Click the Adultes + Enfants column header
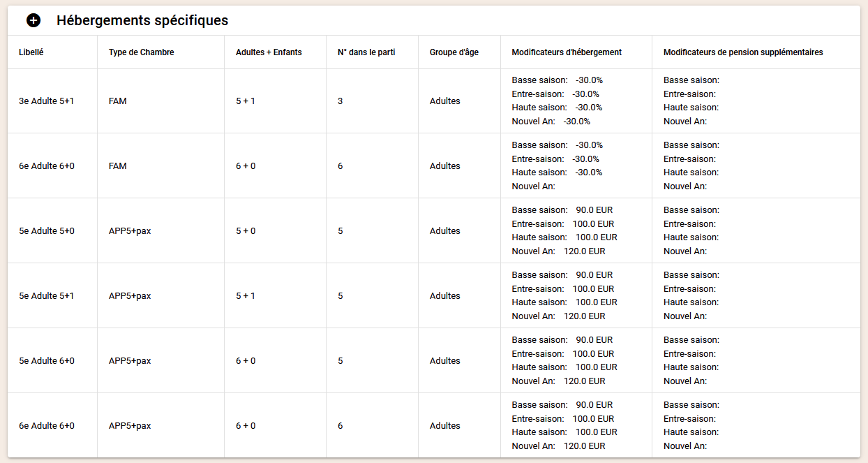 (x=269, y=52)
